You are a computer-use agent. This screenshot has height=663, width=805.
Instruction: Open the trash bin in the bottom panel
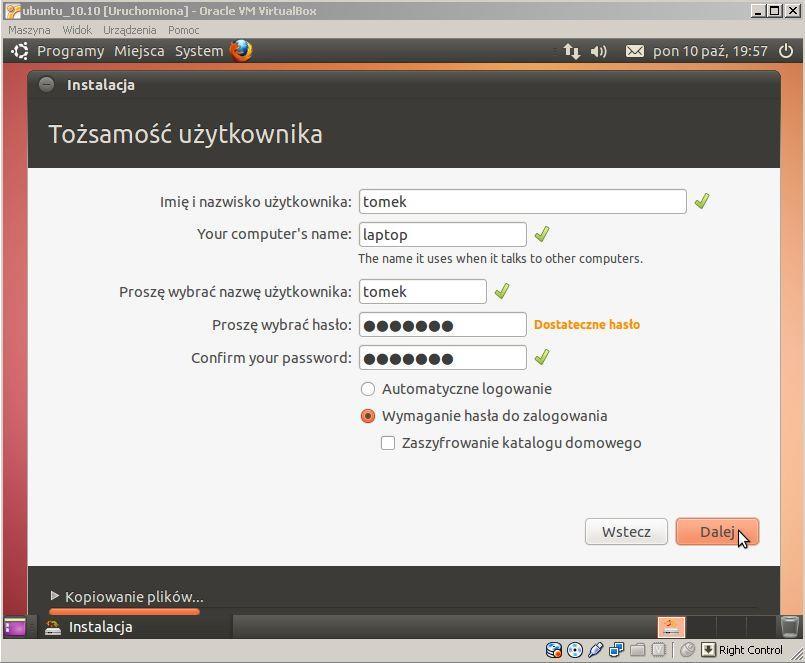pos(790,627)
